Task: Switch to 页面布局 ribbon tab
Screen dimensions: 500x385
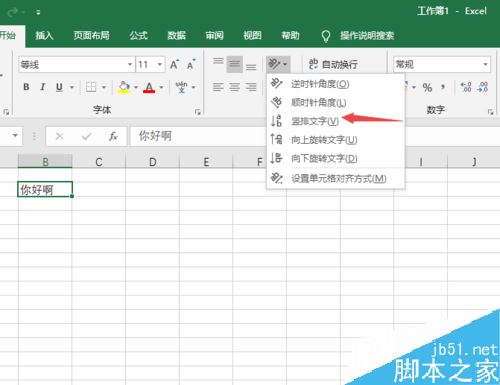Action: click(x=91, y=35)
